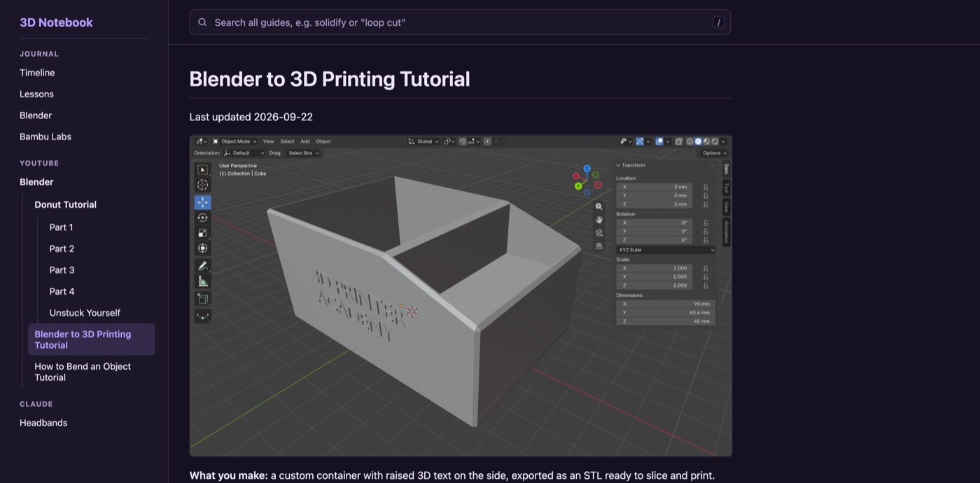Open the Timeline journal link

37,73
